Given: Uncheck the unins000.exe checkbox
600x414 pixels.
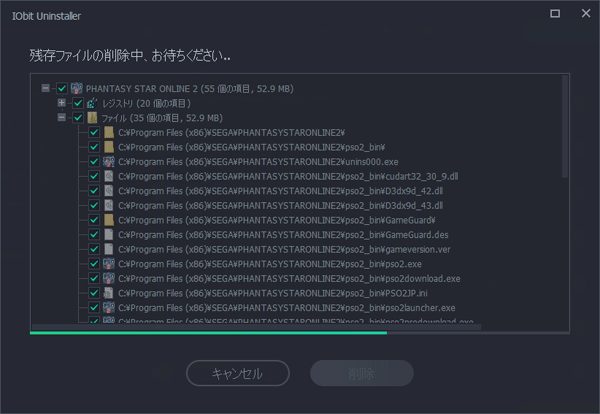Looking at the screenshot, I should pos(94,161).
